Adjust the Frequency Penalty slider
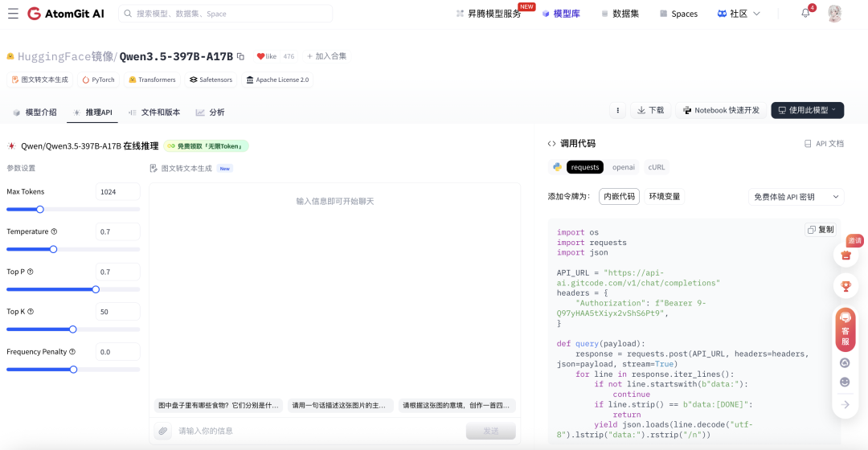 click(73, 369)
